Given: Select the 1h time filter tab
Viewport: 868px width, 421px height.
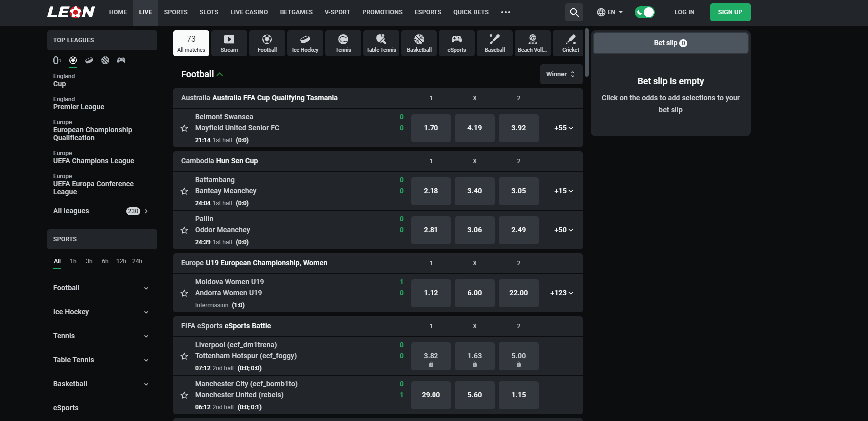Looking at the screenshot, I should pyautogui.click(x=73, y=261).
